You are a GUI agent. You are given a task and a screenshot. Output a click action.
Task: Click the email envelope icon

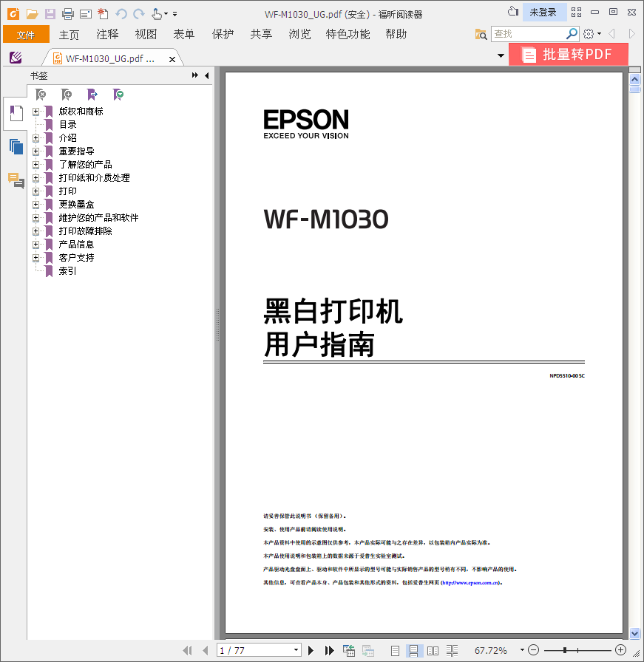pyautogui.click(x=86, y=14)
